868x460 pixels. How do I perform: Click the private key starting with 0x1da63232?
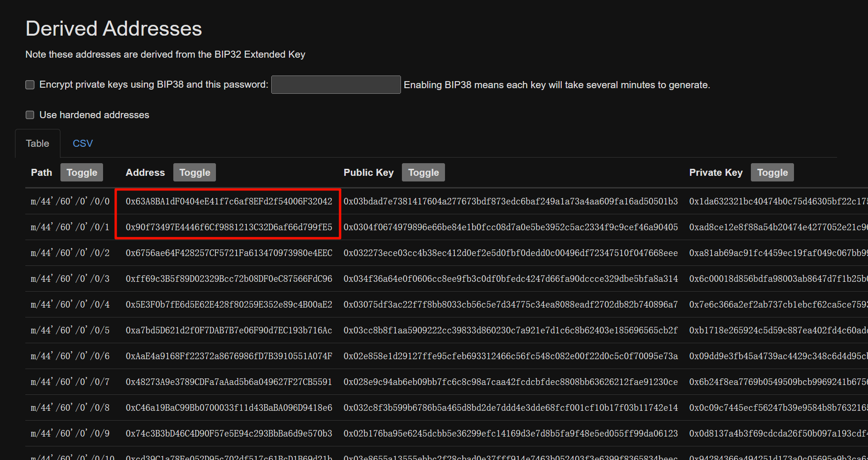tap(778, 202)
